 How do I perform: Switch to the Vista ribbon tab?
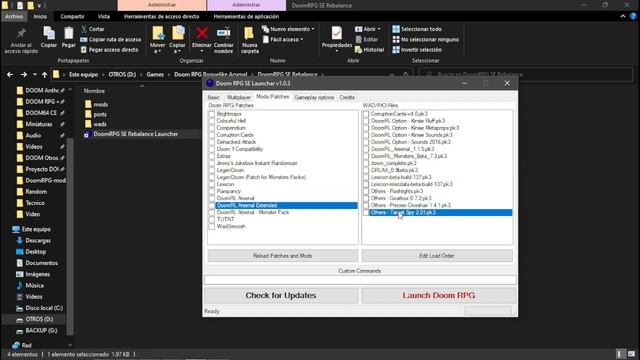tap(104, 16)
